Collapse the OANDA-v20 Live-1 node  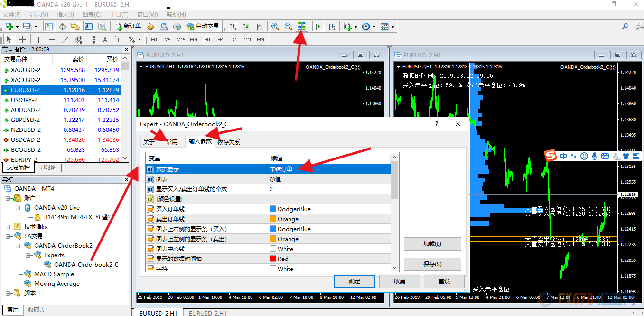pos(18,207)
